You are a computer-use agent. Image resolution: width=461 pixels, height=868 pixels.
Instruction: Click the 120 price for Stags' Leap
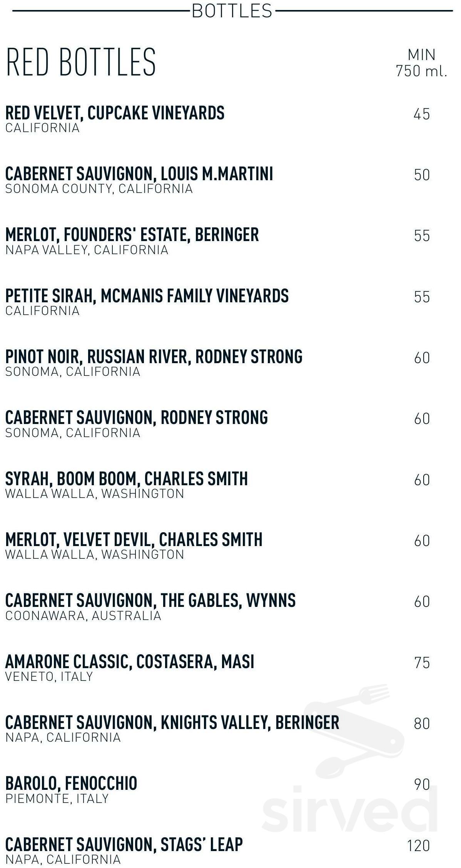419,846
